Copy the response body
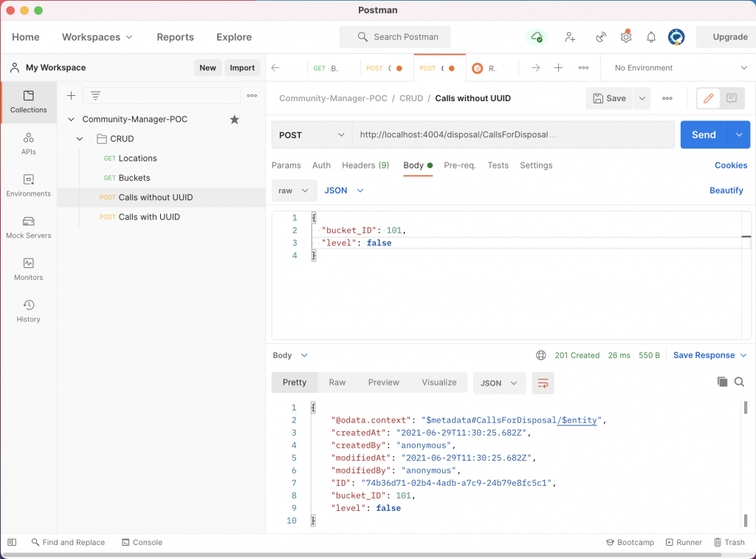Viewport: 756px width, 559px height. [x=722, y=382]
